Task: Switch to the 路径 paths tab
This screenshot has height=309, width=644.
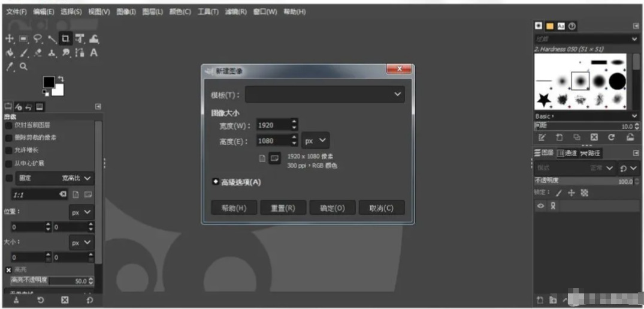Action: (x=591, y=153)
